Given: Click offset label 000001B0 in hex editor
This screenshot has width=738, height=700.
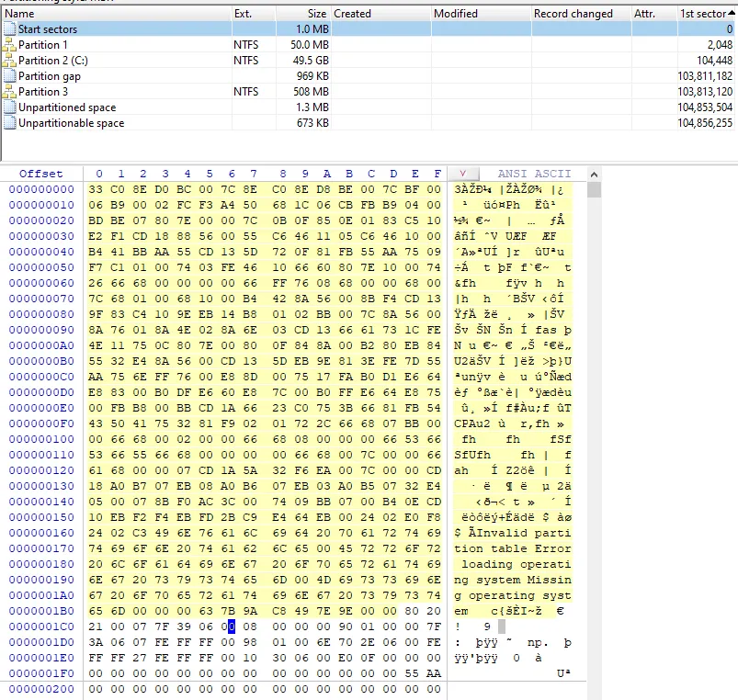Looking at the screenshot, I should point(41,611).
